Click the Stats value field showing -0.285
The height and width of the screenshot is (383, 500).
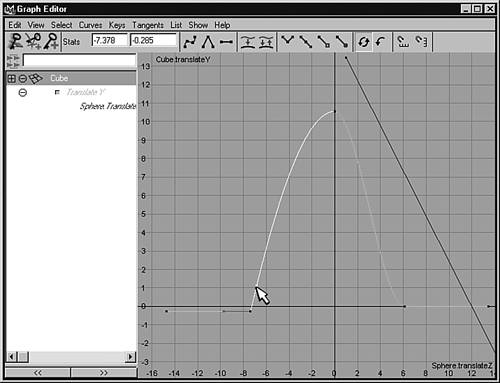pyautogui.click(x=153, y=41)
